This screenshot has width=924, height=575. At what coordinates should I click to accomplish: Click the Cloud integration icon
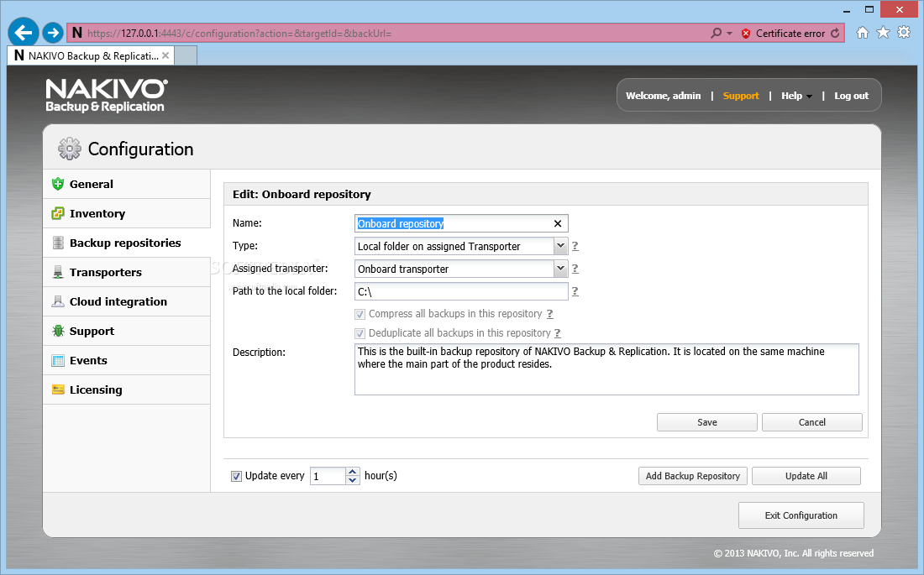[58, 301]
